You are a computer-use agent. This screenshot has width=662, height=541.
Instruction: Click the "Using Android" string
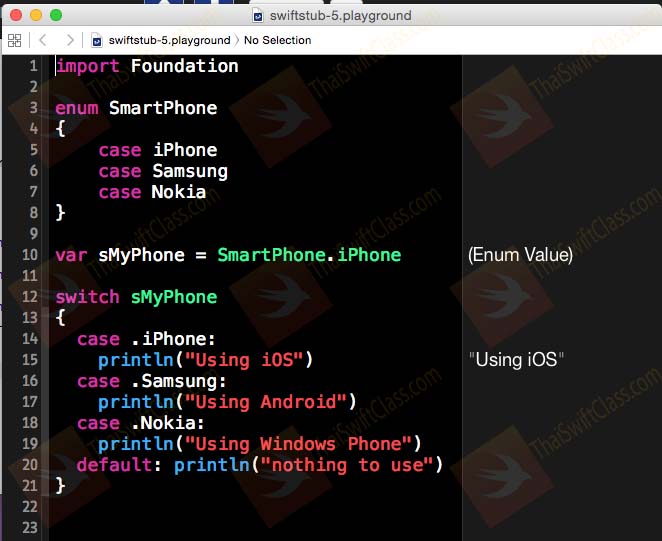pyautogui.click(x=266, y=402)
